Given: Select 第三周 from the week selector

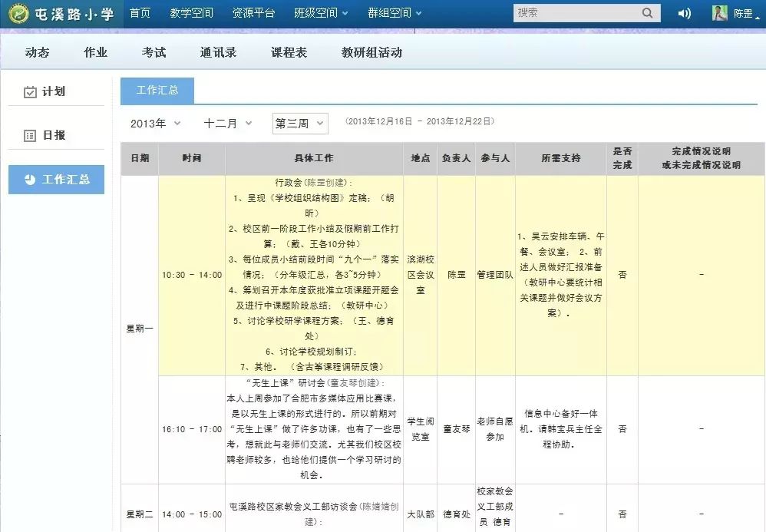Looking at the screenshot, I should [299, 124].
